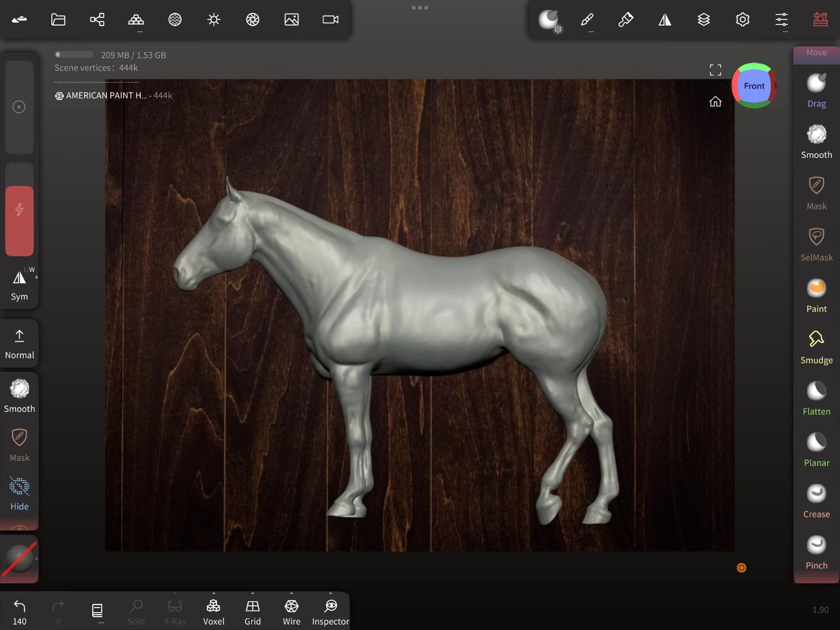Open the background image menu
840x630 pixels.
pos(291,19)
